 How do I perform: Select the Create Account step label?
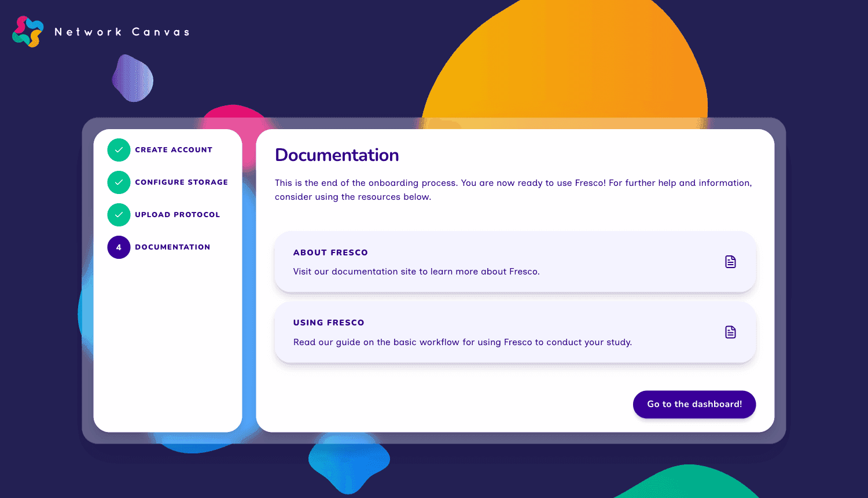(174, 150)
